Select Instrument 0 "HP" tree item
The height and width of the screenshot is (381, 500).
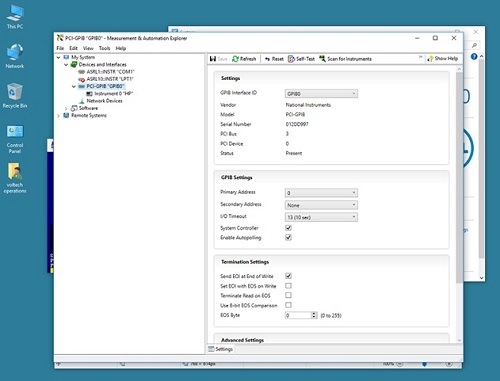(x=114, y=94)
